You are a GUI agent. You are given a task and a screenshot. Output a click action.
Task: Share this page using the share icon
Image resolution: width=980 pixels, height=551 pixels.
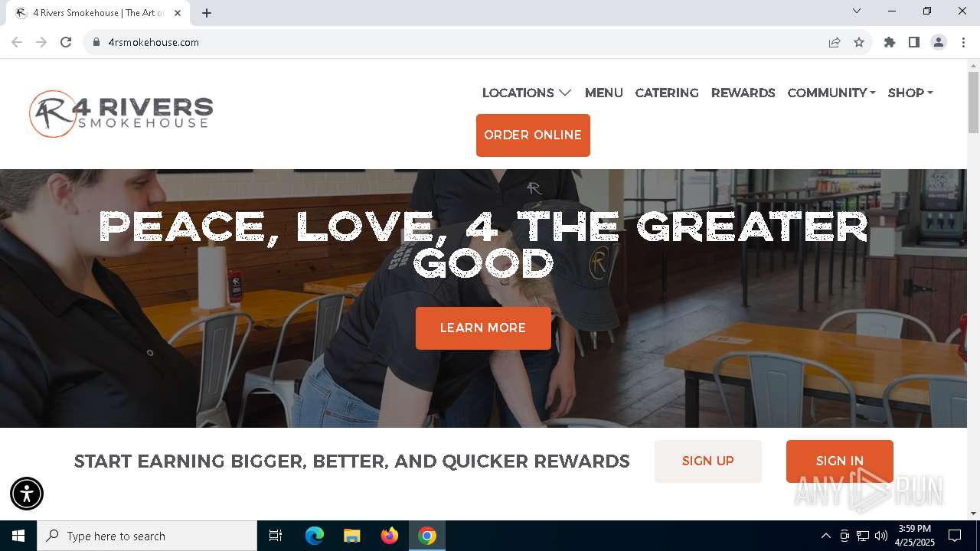coord(835,42)
